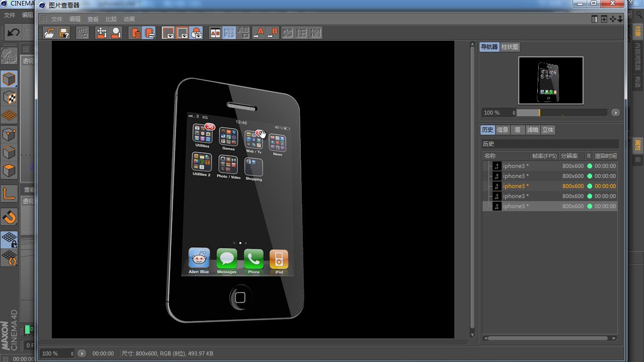The image size is (644, 362).
Task: Toggle the AB compare split icon
Action: tap(215, 33)
